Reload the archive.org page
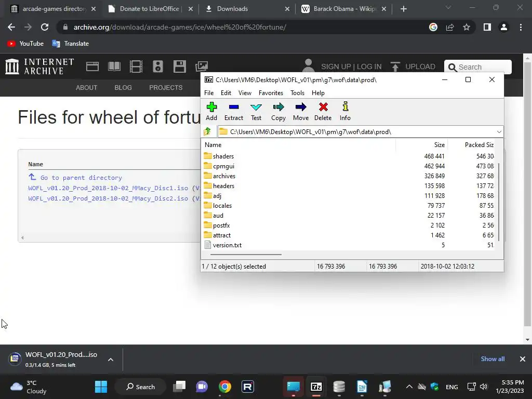Image resolution: width=532 pixels, height=399 pixels. 45,27
